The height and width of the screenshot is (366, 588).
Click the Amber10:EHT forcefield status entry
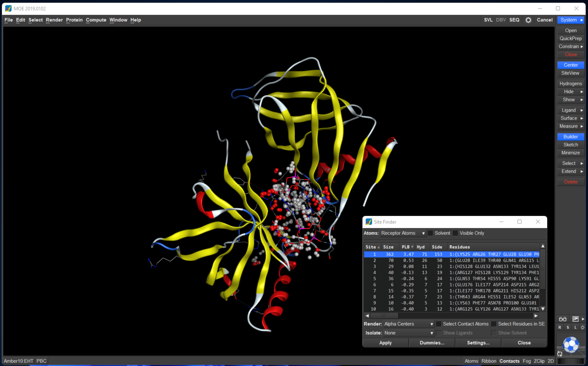point(18,361)
